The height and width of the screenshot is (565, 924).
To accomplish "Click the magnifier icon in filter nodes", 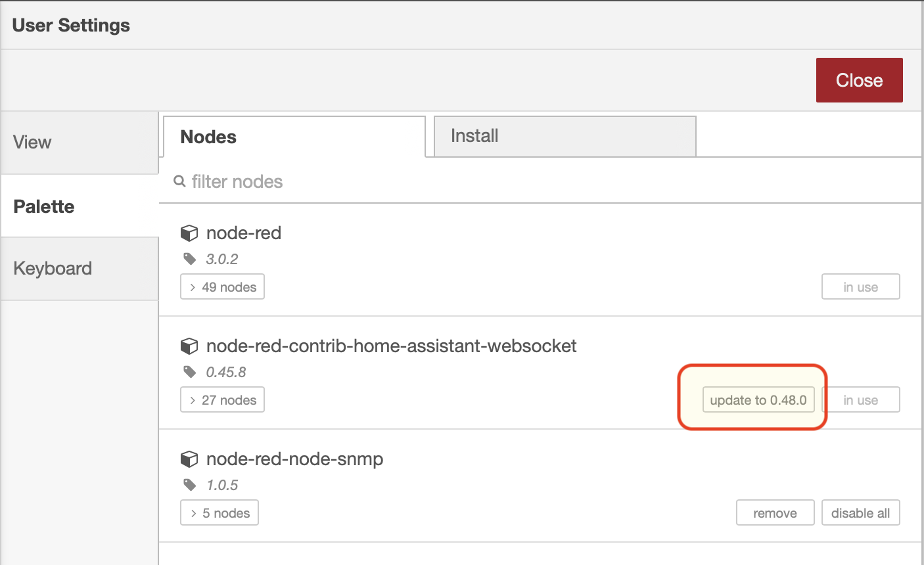I will pos(179,181).
